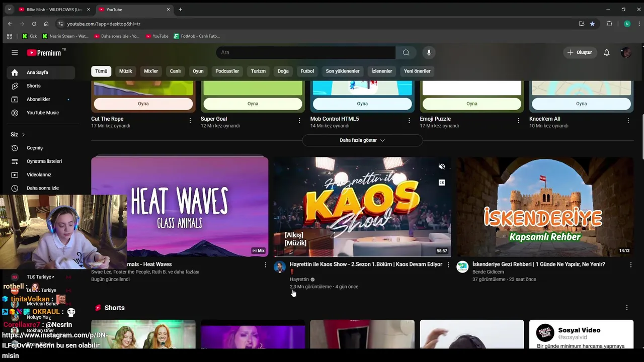644x362 pixels.
Task: Start voice search with the microphone
Action: tap(429, 52)
